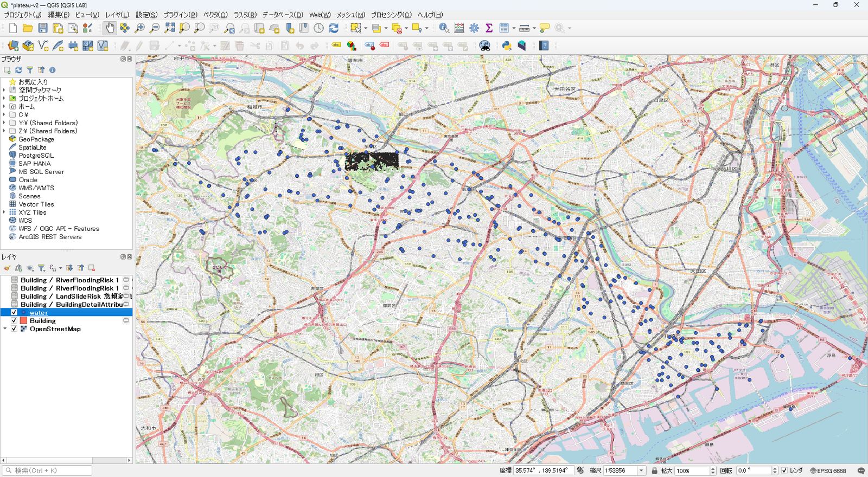
Task: Create a new project with toolbar icon
Action: [13, 28]
